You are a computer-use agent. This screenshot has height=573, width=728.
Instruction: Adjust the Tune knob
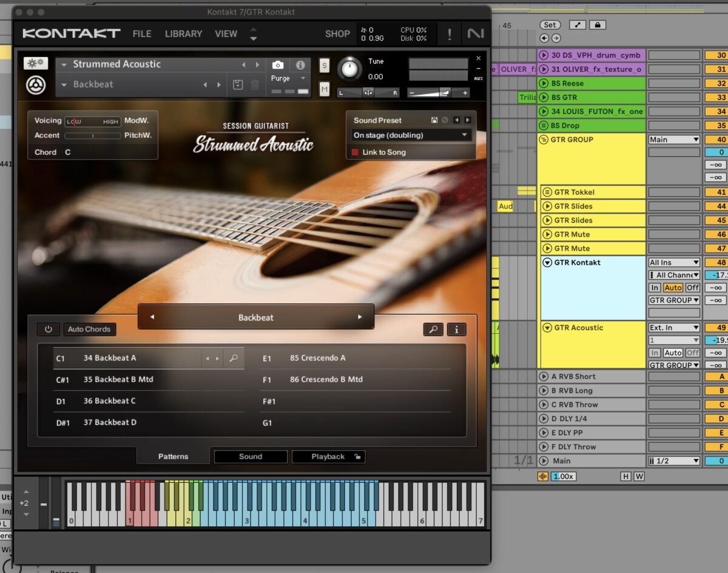pos(349,69)
